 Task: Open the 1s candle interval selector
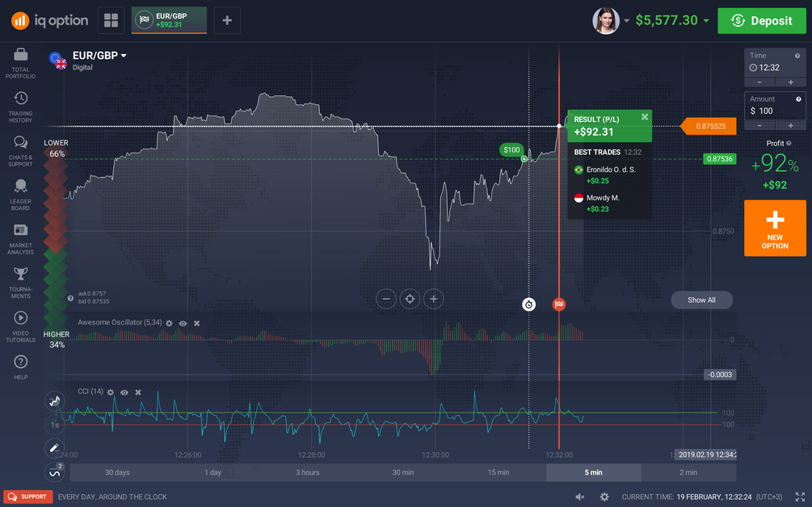(54, 425)
